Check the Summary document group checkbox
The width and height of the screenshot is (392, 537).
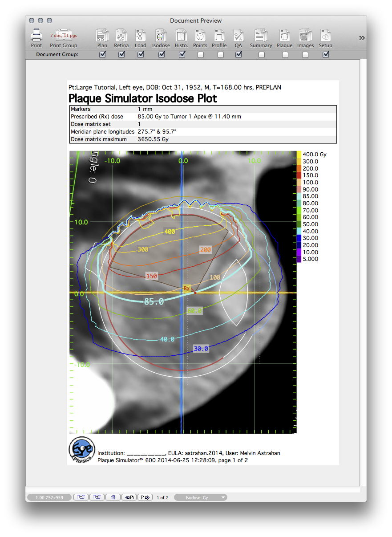[x=262, y=55]
